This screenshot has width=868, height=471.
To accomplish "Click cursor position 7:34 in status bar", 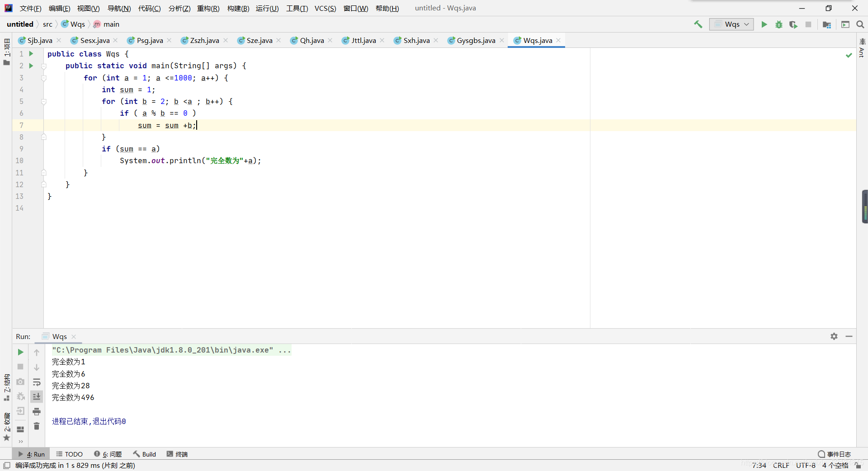I will coord(759,465).
